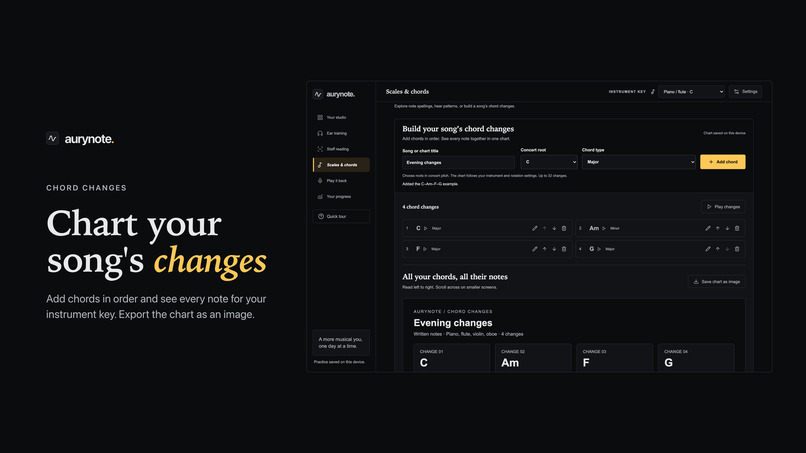Click the 'Scales & chords' page title
Screen dimensions: 806x453
coord(407,92)
